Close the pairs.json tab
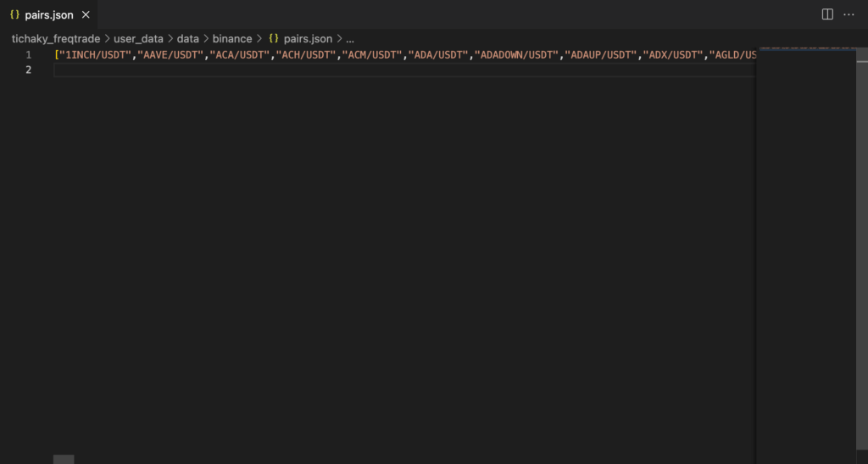This screenshot has height=464, width=868. pyautogui.click(x=86, y=15)
